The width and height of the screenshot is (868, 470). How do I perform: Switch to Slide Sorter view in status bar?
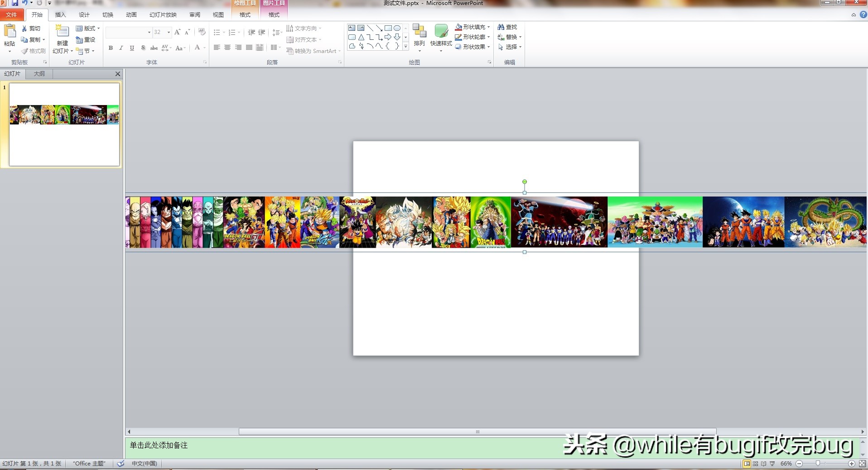(755, 464)
